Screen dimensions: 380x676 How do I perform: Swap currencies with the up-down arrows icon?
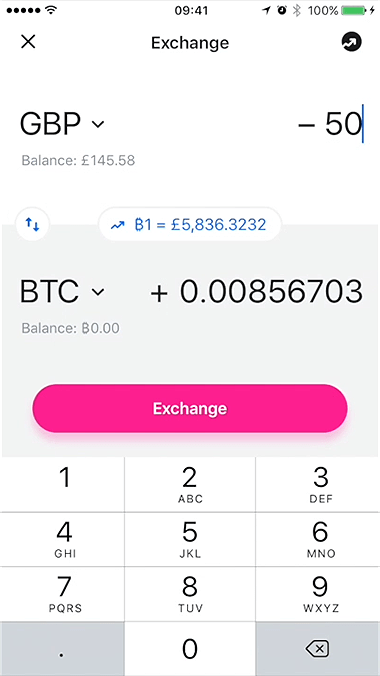pos(32,224)
